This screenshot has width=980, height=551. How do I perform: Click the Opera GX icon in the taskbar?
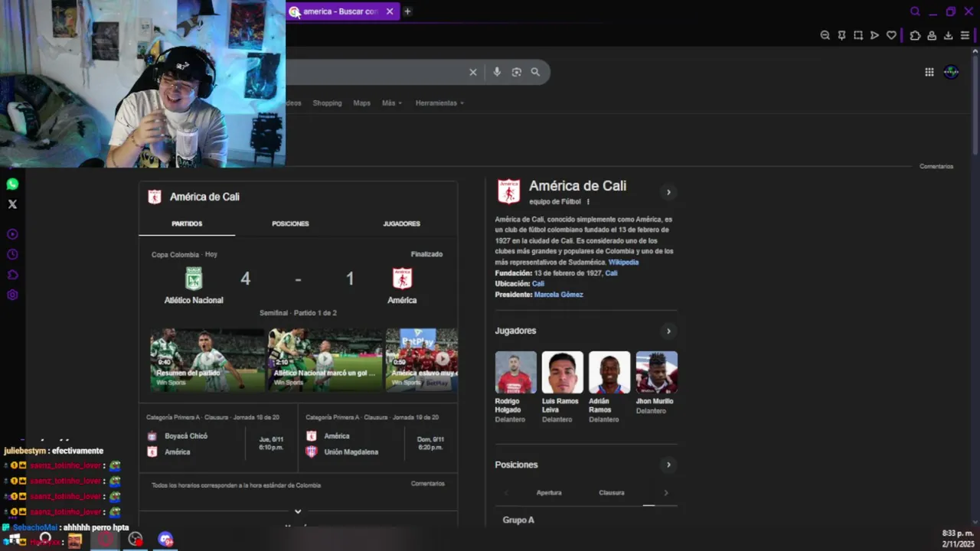coord(106,540)
